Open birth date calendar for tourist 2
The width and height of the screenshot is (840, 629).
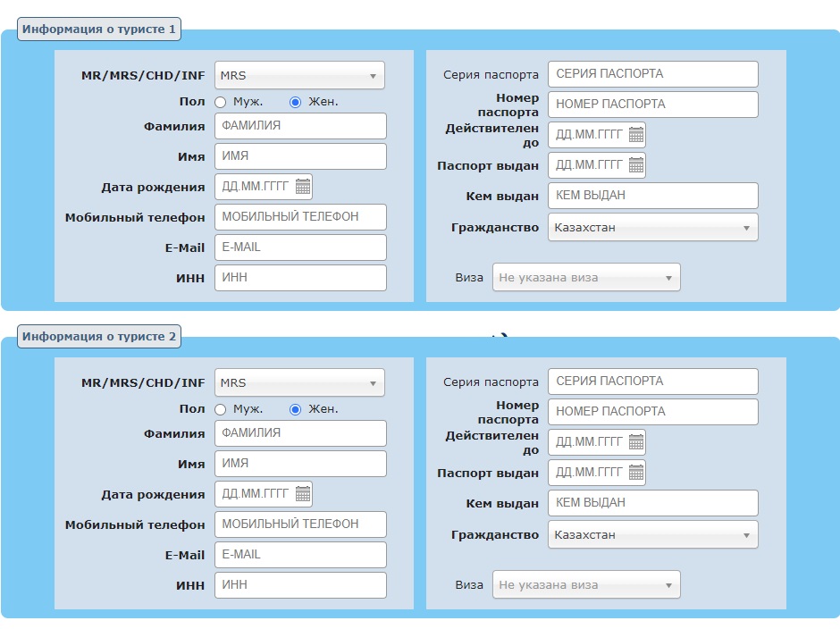[x=303, y=494]
